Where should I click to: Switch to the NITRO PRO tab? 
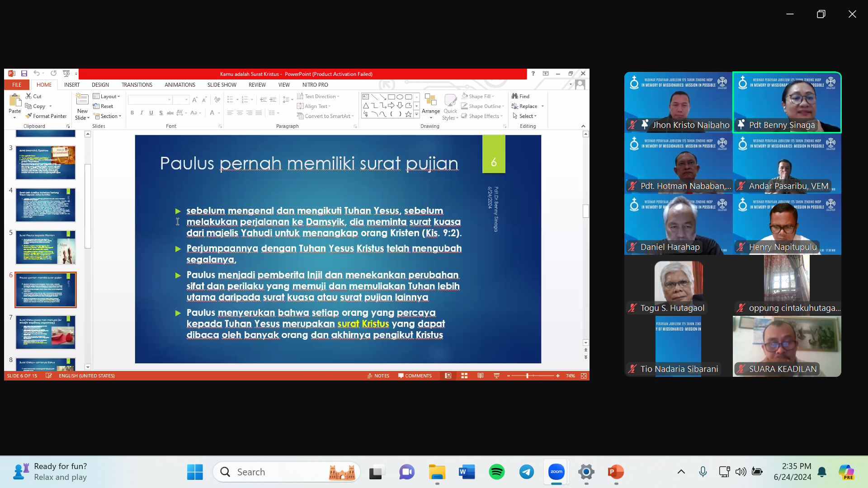pos(315,84)
